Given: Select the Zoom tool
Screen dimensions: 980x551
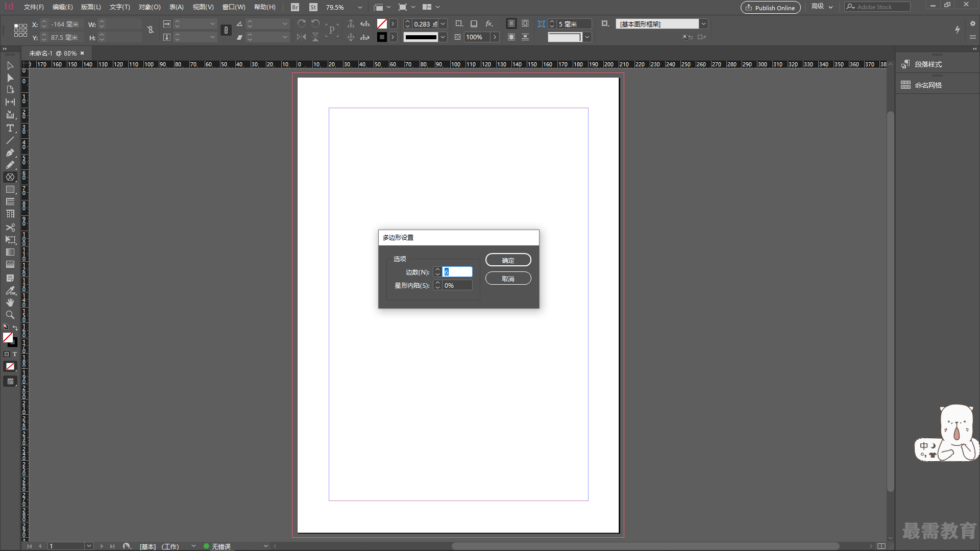Looking at the screenshot, I should tap(10, 315).
